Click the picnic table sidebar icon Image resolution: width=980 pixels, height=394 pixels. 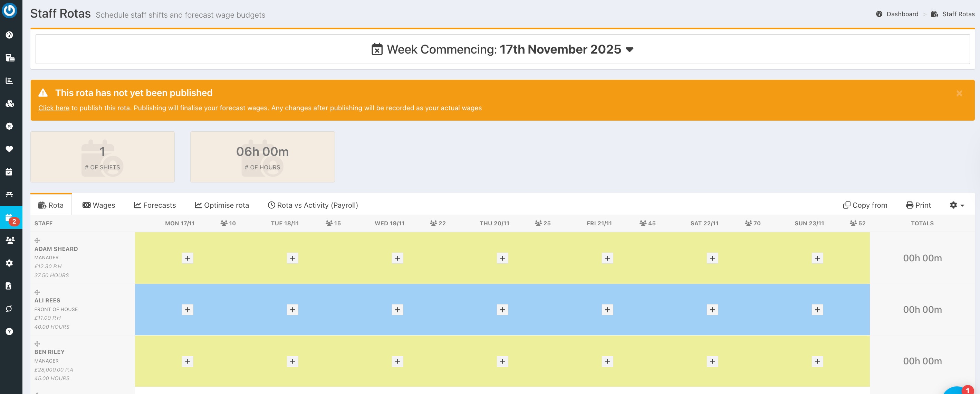click(x=10, y=195)
